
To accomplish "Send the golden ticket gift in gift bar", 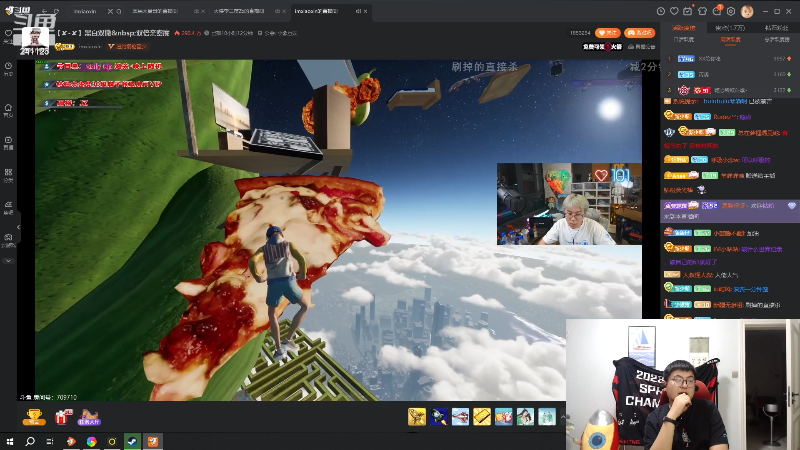I will point(482,417).
